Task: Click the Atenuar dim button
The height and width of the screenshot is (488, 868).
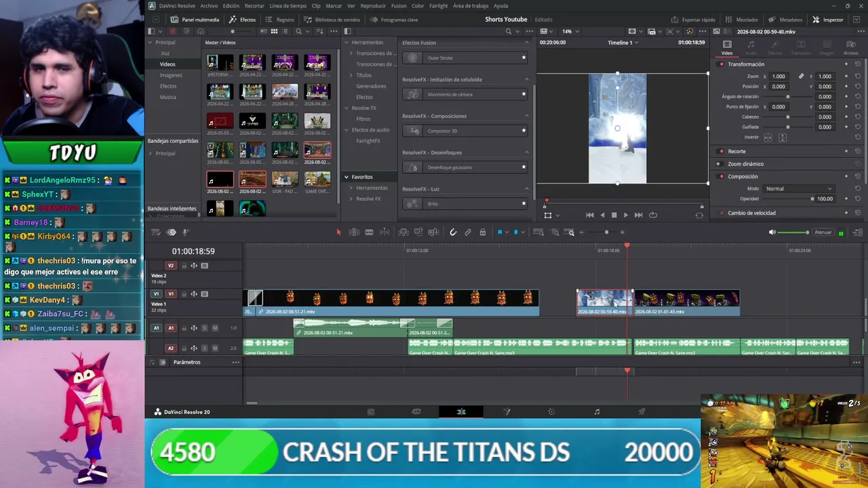Action: pyautogui.click(x=823, y=232)
